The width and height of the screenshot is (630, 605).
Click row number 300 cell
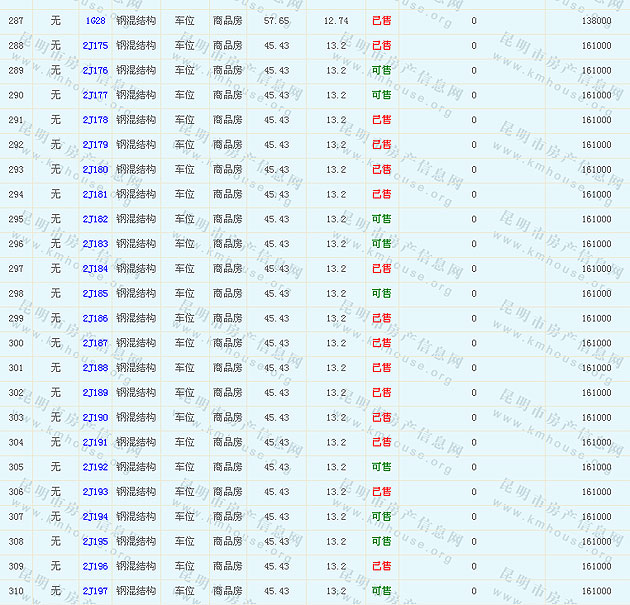[x=16, y=344]
